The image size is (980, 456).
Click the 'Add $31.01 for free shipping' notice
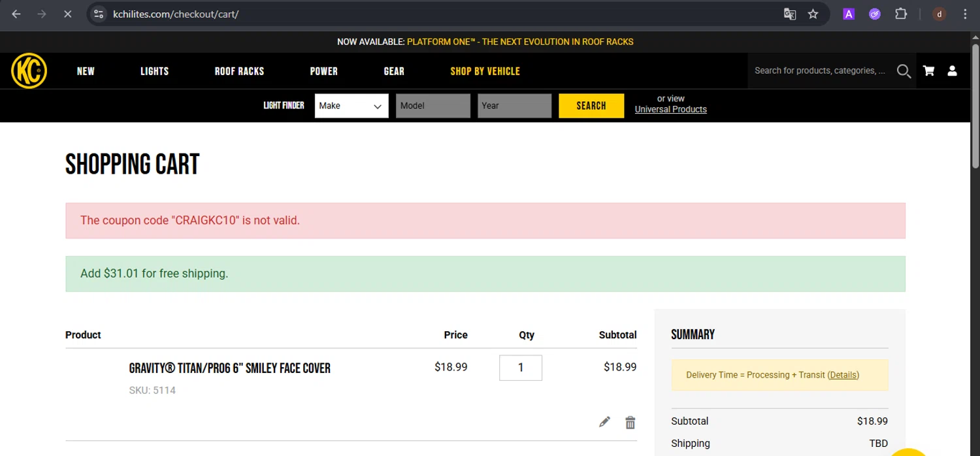coord(485,274)
